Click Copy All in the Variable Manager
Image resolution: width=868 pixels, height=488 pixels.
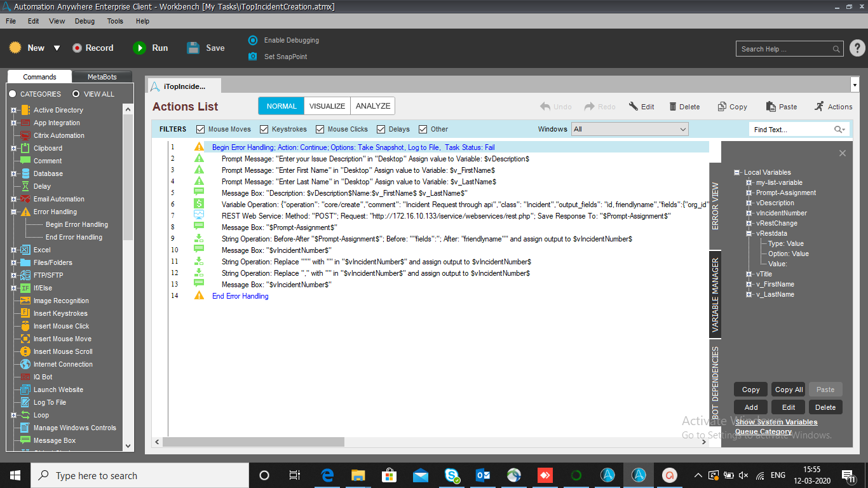coord(789,390)
